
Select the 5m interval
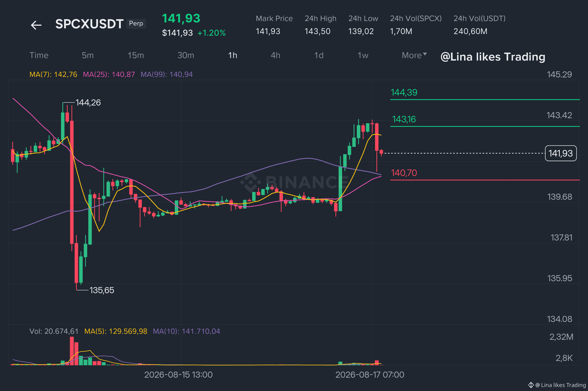[x=88, y=55]
